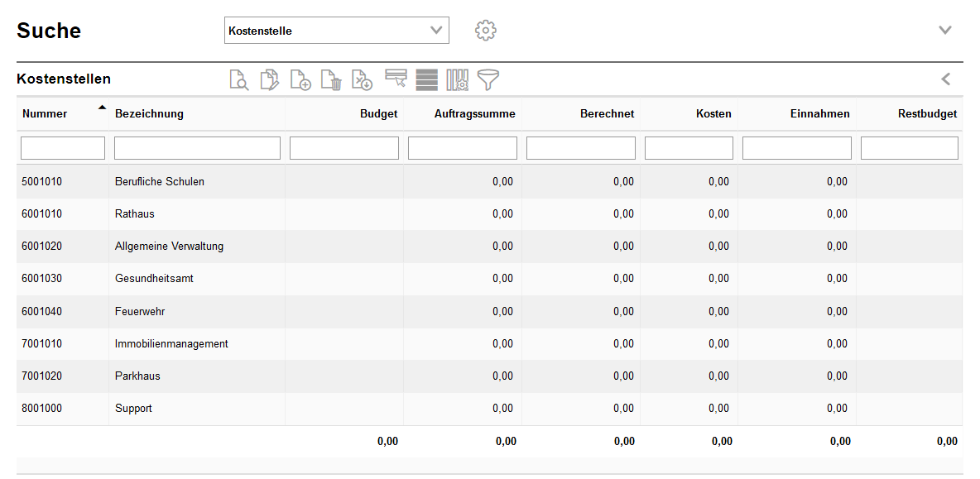Open the column settings icon
This screenshot has height=479, width=980.
pyautogui.click(x=457, y=80)
